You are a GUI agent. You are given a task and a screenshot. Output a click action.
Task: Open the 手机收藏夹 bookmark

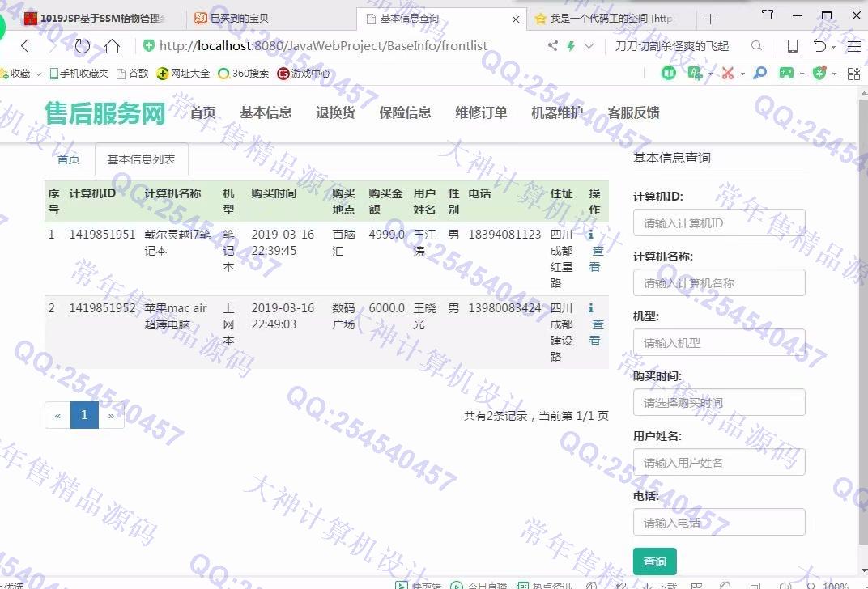(x=79, y=73)
